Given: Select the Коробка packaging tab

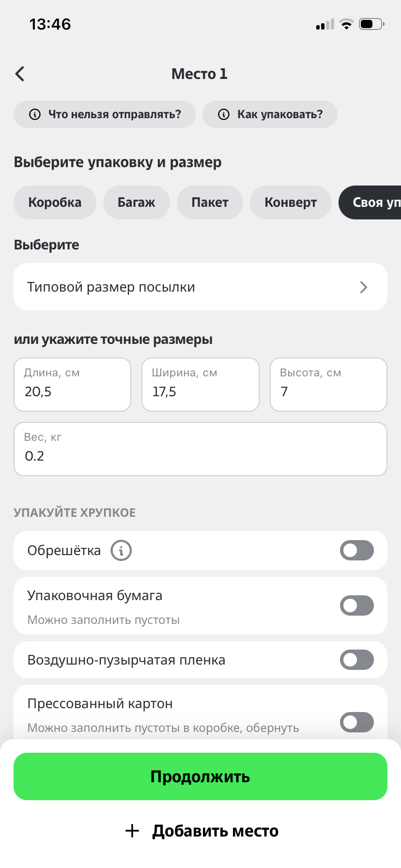Looking at the screenshot, I should click(x=55, y=202).
